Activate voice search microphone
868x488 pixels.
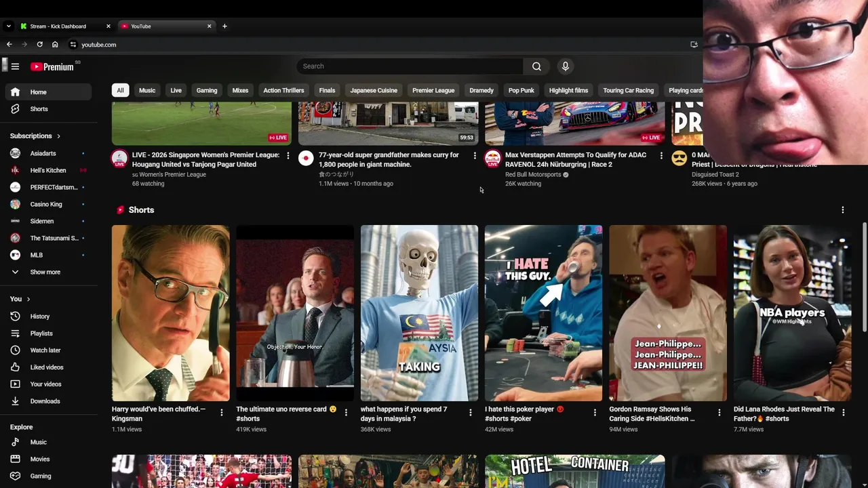click(566, 66)
